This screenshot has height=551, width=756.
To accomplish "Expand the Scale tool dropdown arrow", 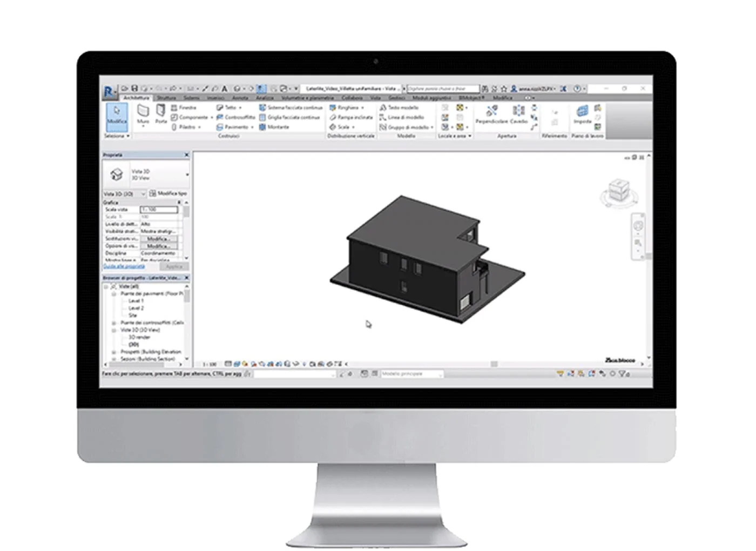I will coord(353,126).
